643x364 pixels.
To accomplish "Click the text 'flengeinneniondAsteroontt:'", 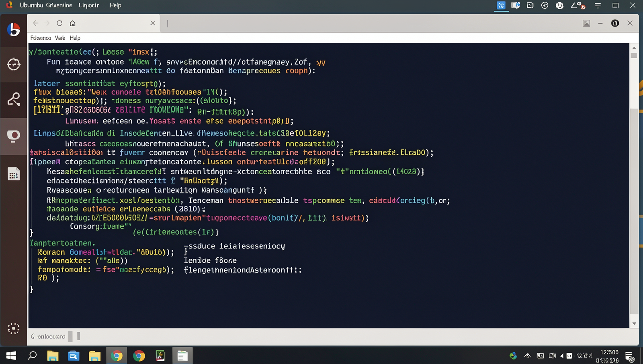I will point(243,270).
